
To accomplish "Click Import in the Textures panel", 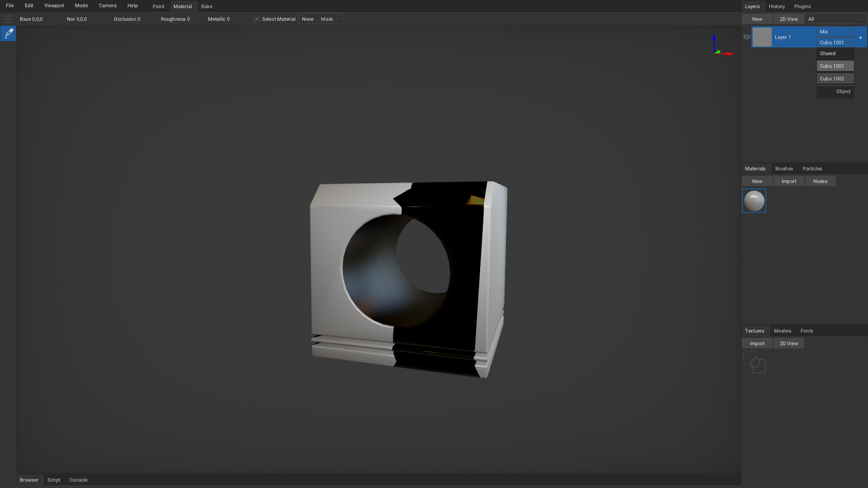I will click(757, 343).
